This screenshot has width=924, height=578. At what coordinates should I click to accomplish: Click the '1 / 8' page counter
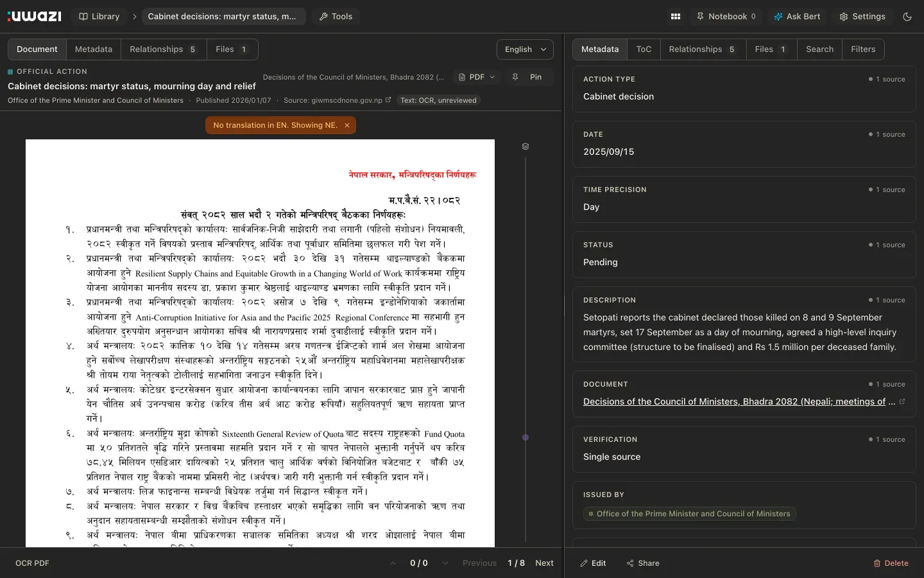pyautogui.click(x=516, y=563)
